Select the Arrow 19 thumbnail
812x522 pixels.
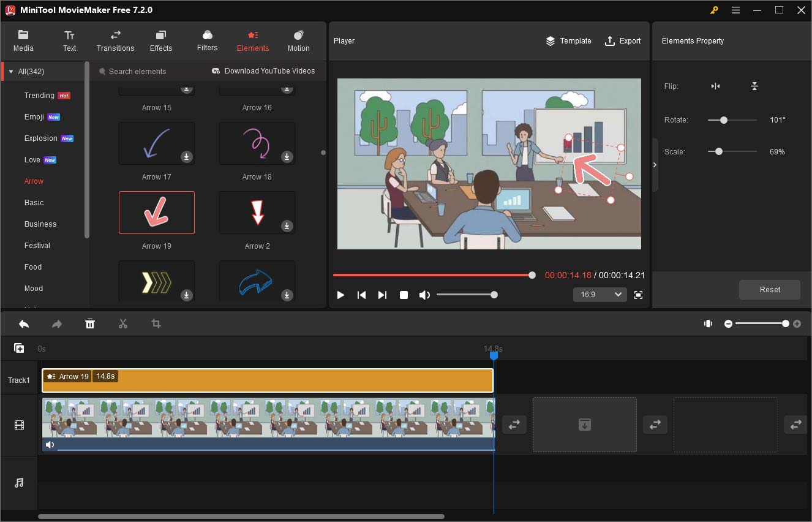pos(157,213)
